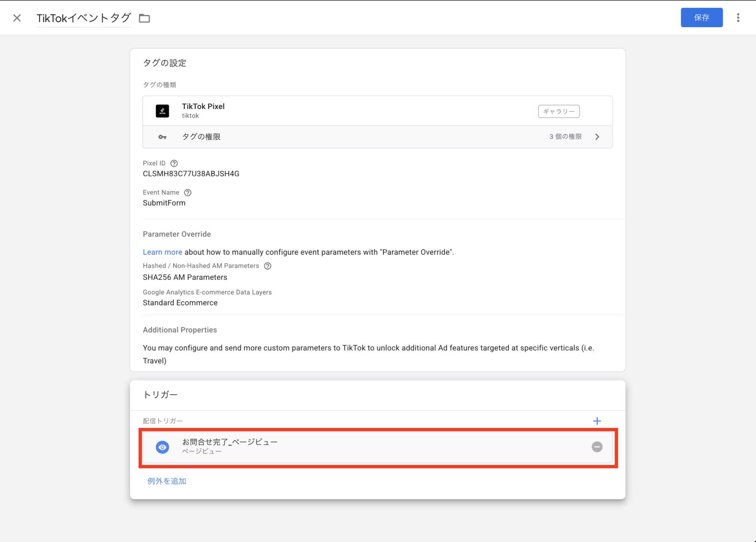Expand タグの権限 chevron arrow
This screenshot has width=756, height=542.
pos(597,137)
